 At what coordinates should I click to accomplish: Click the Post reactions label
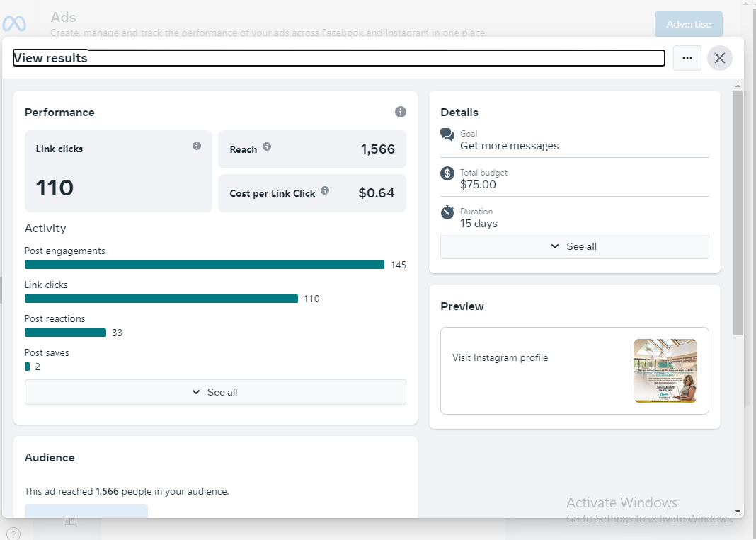click(x=55, y=318)
